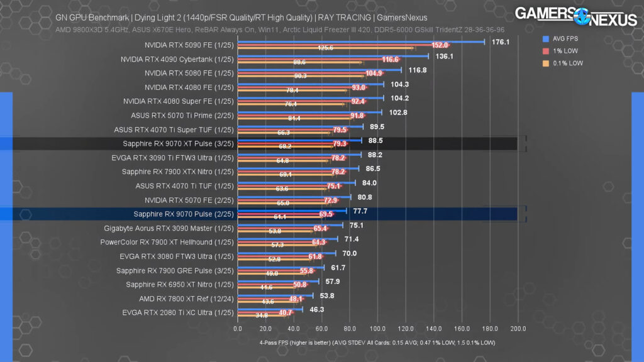Click the 89.5 average FPS value

point(377,127)
